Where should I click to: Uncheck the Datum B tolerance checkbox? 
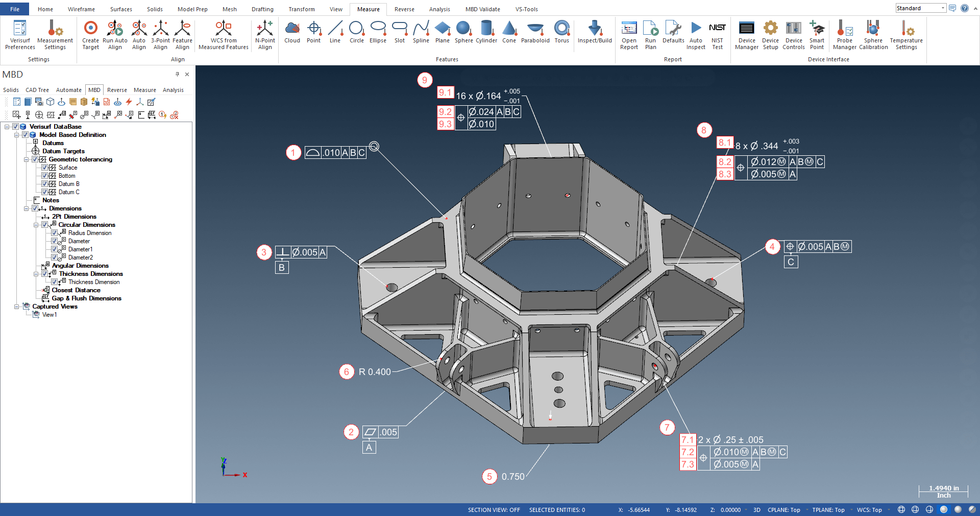click(x=44, y=184)
